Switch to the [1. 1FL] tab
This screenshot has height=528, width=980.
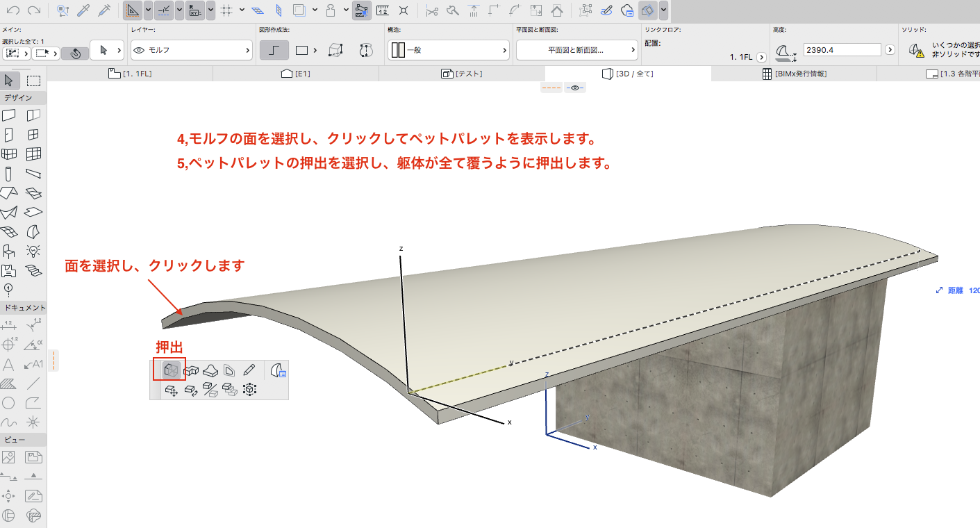(x=130, y=74)
